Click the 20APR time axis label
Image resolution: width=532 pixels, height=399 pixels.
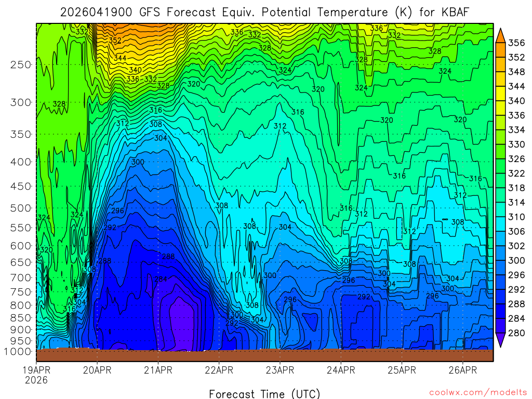tap(97, 370)
